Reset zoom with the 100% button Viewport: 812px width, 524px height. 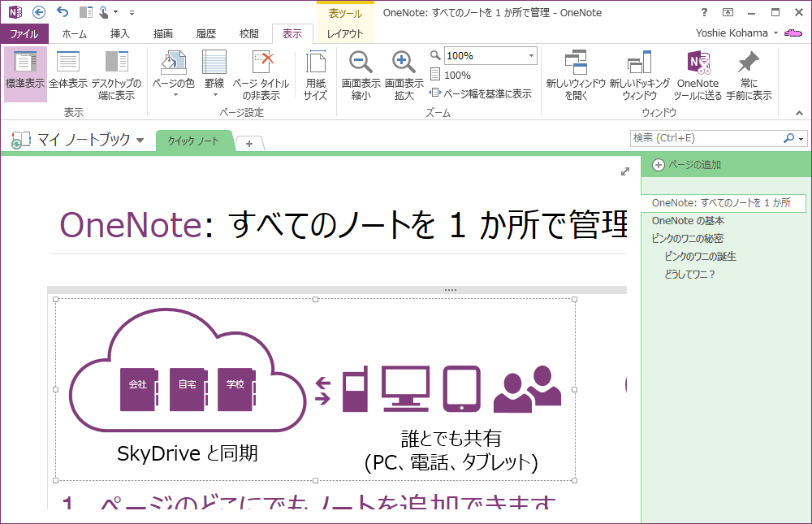451,76
